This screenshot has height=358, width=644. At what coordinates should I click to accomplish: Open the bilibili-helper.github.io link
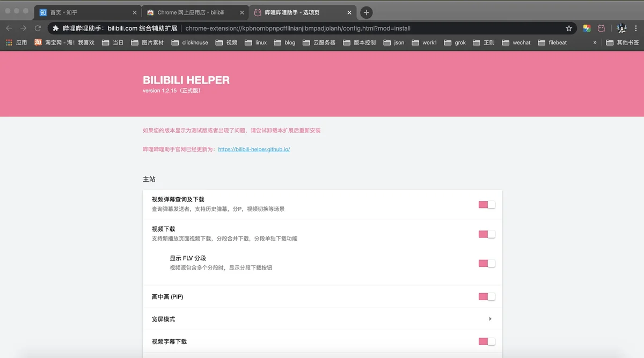click(x=254, y=150)
